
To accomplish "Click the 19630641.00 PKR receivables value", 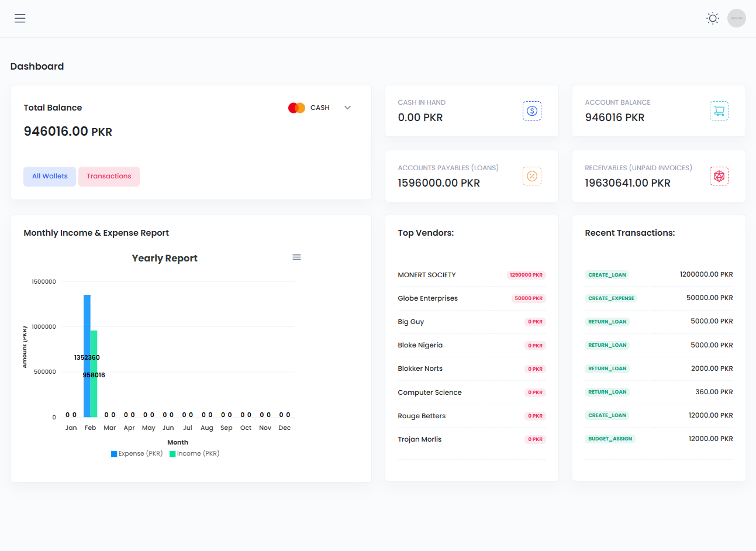I will (x=628, y=183).
